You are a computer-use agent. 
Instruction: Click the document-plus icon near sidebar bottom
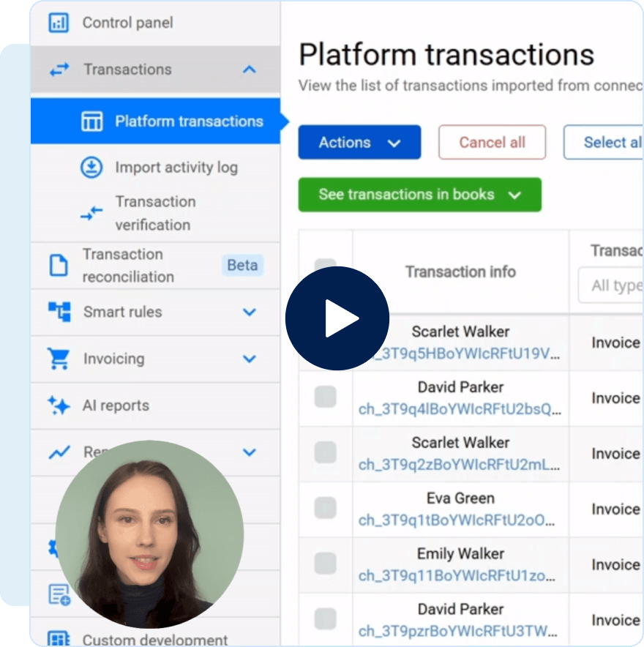tap(59, 594)
